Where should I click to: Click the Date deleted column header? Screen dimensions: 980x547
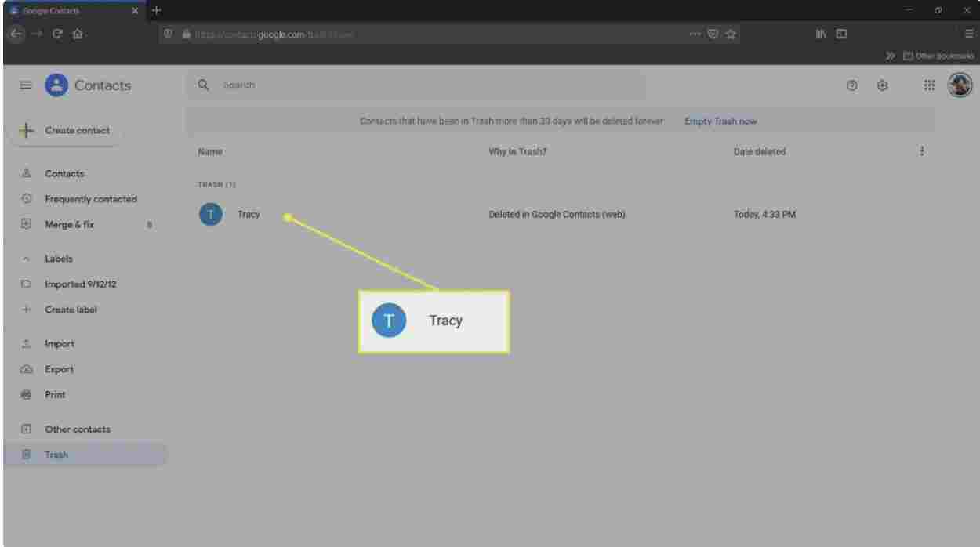[760, 152]
